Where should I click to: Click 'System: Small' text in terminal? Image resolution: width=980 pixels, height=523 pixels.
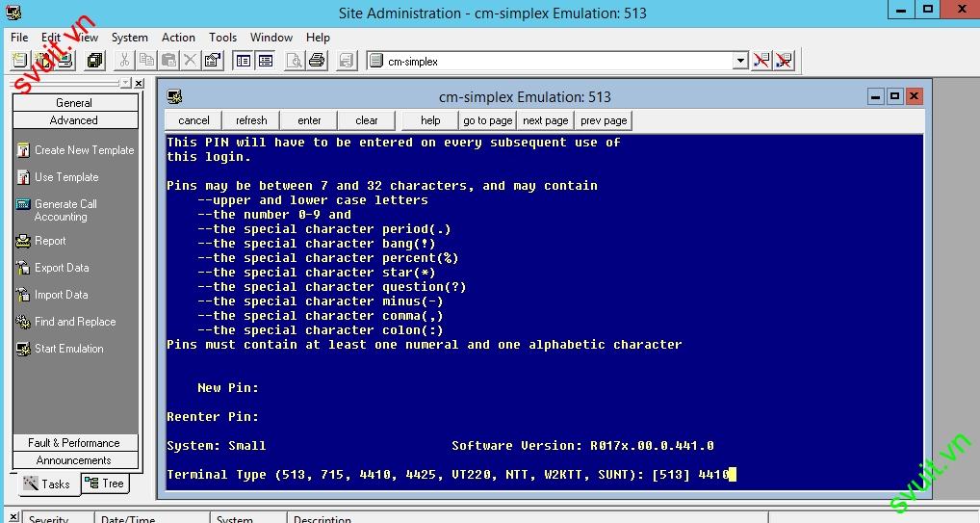(x=217, y=445)
